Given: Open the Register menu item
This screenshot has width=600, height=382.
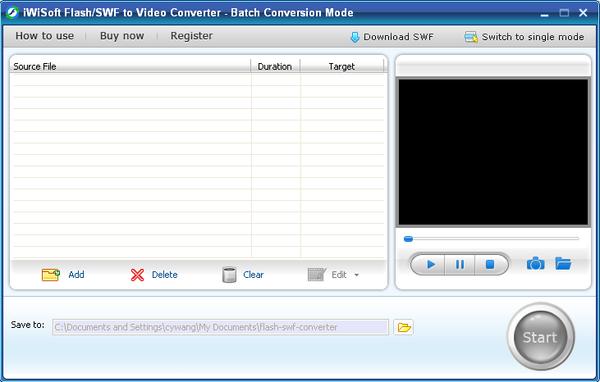Looking at the screenshot, I should 191,36.
